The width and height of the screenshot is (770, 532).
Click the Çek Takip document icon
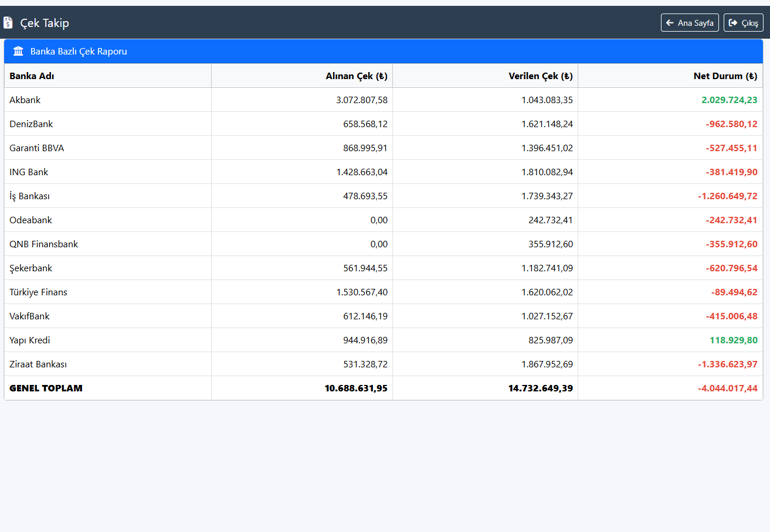click(8, 23)
